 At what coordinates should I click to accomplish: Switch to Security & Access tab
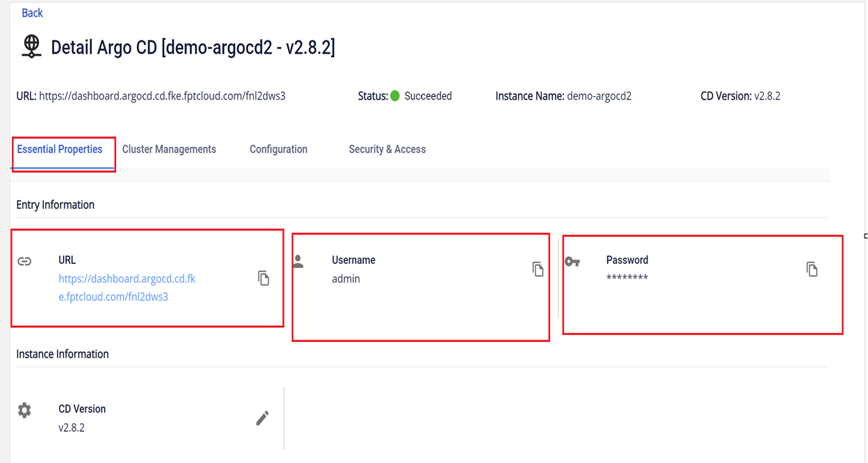point(387,149)
